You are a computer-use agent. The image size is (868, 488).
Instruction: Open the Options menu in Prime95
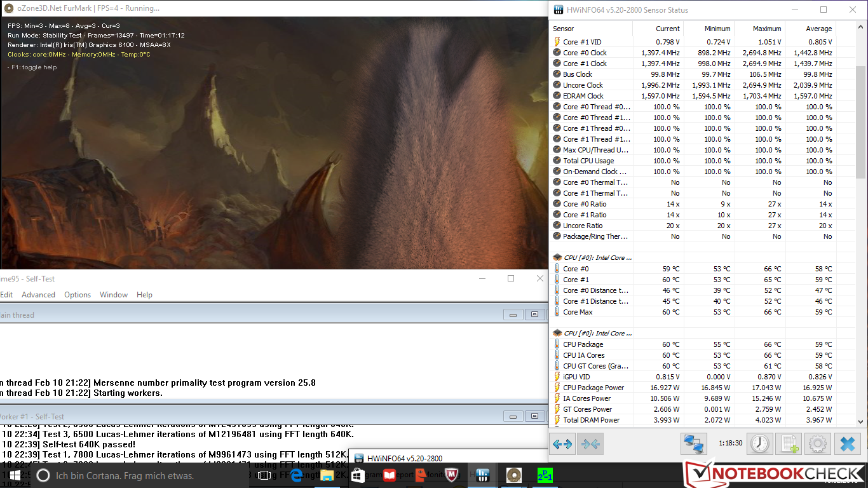[x=78, y=295]
